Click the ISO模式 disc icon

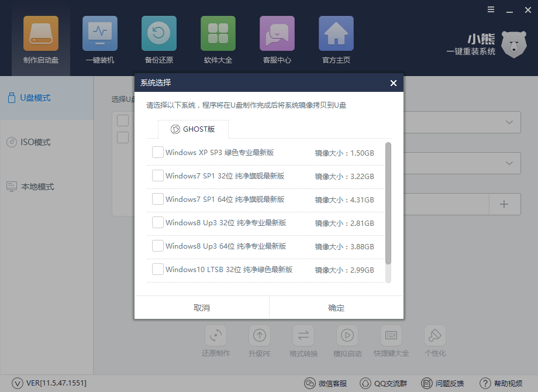(12, 142)
